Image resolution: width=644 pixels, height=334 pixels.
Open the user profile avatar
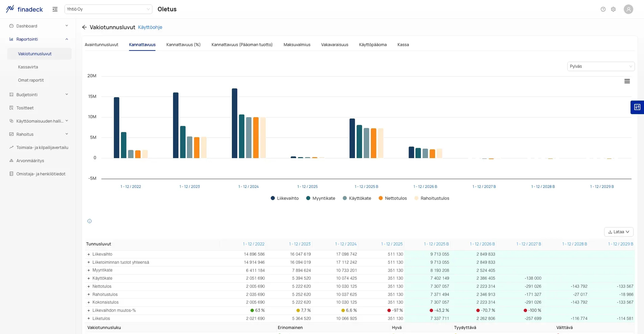pyautogui.click(x=628, y=9)
